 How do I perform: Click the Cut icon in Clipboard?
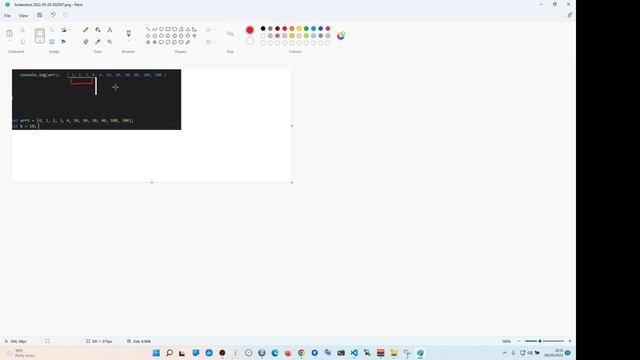[23, 30]
